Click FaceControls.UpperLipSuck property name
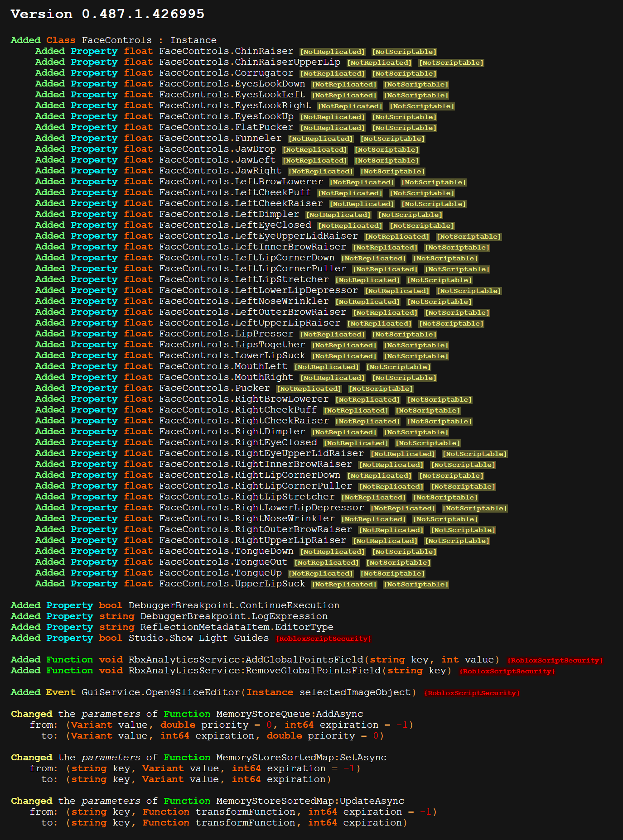 232,584
